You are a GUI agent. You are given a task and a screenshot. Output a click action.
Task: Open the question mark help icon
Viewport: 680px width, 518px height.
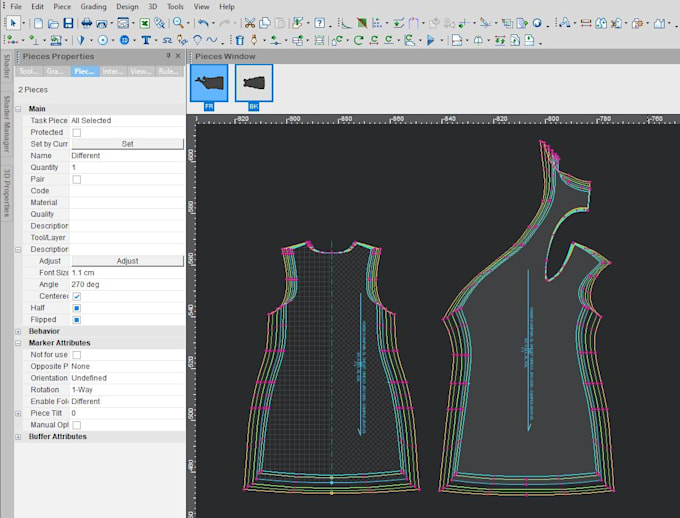tap(320, 23)
